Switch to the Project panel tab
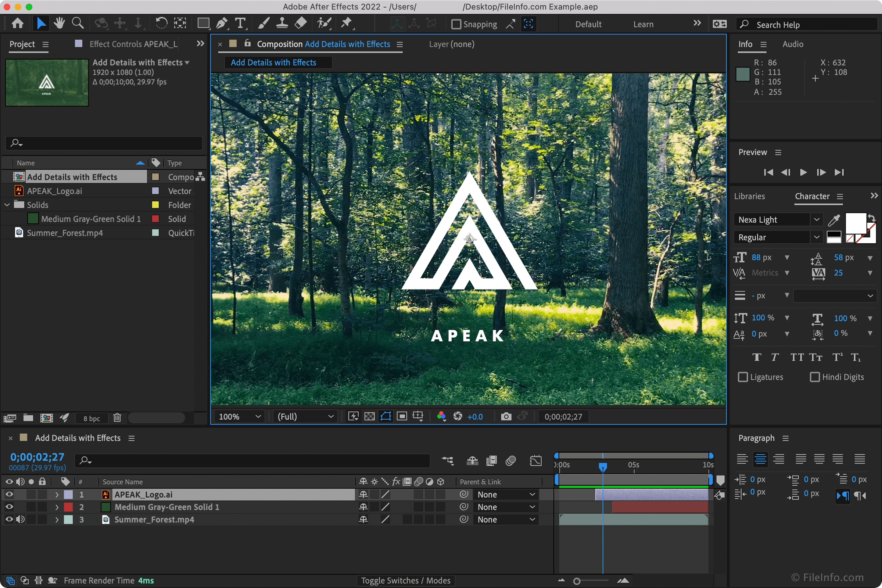Image resolution: width=882 pixels, height=588 pixels. pos(22,44)
